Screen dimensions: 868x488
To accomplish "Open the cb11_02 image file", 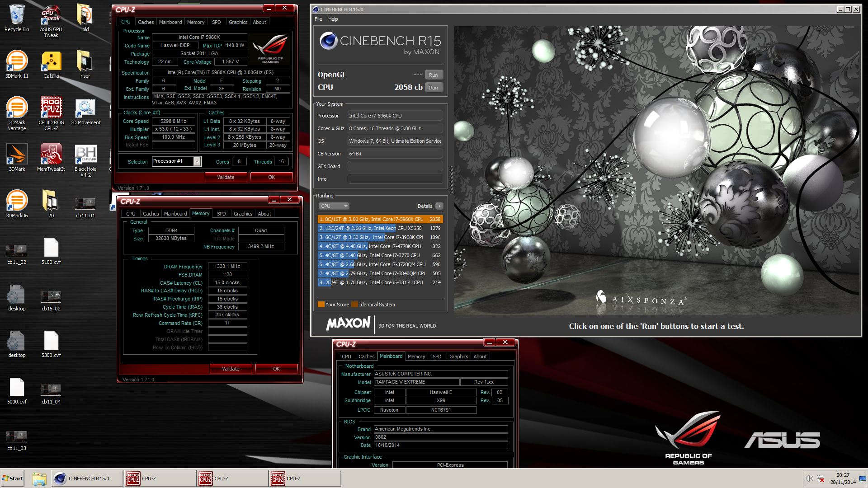I will pos(17,253).
